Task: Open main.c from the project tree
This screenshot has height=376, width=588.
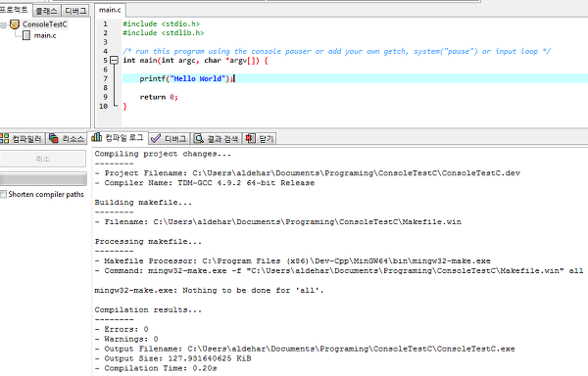Action: [x=45, y=35]
